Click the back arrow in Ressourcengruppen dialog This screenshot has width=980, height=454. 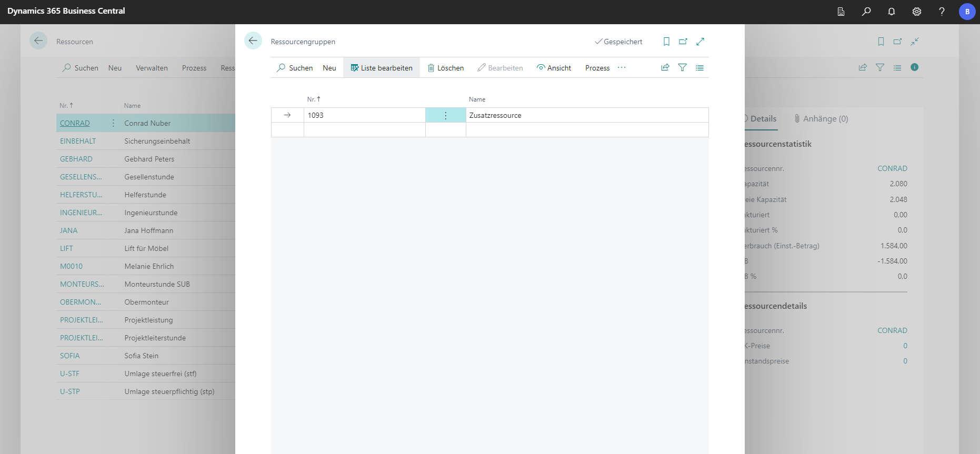tap(253, 41)
